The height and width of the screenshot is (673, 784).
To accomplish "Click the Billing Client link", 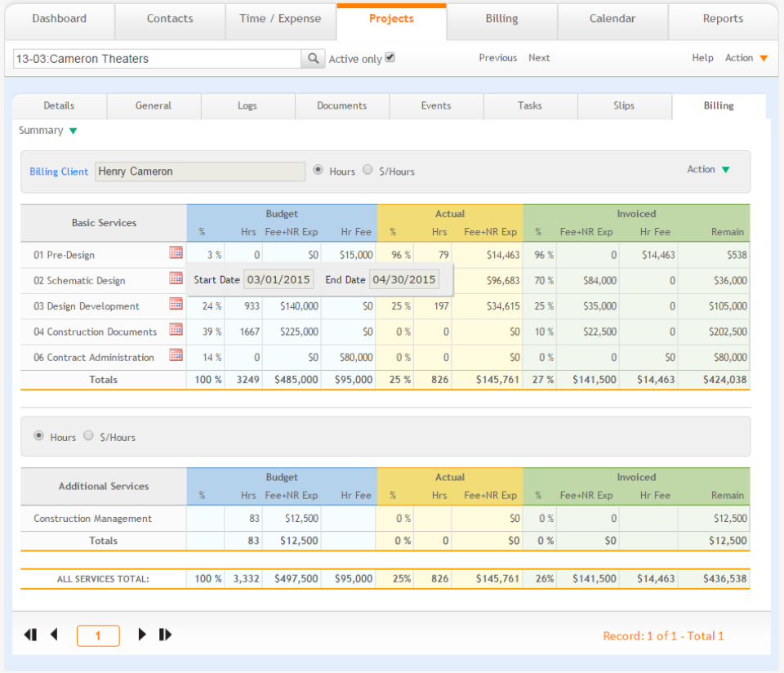I will (x=59, y=172).
